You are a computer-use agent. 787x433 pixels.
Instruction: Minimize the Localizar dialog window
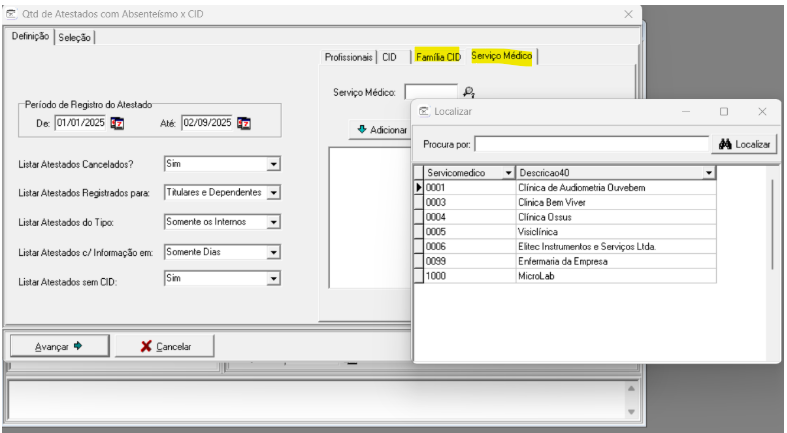(x=687, y=112)
